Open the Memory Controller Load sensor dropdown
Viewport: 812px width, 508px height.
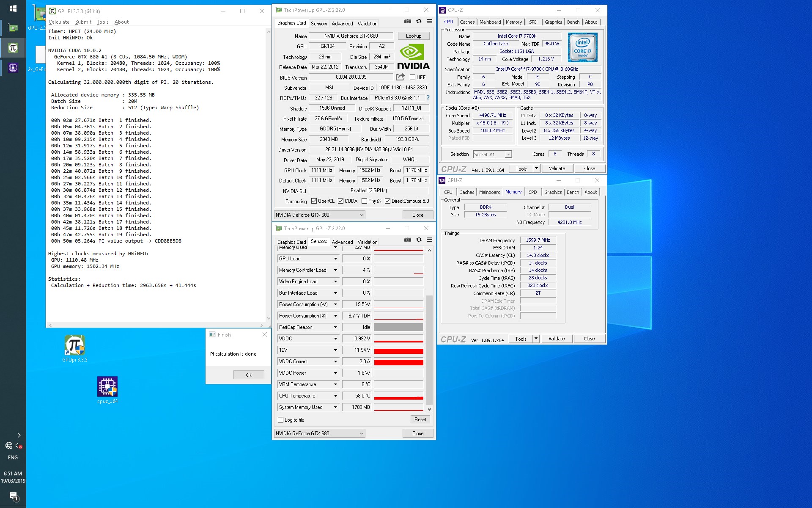coord(335,270)
